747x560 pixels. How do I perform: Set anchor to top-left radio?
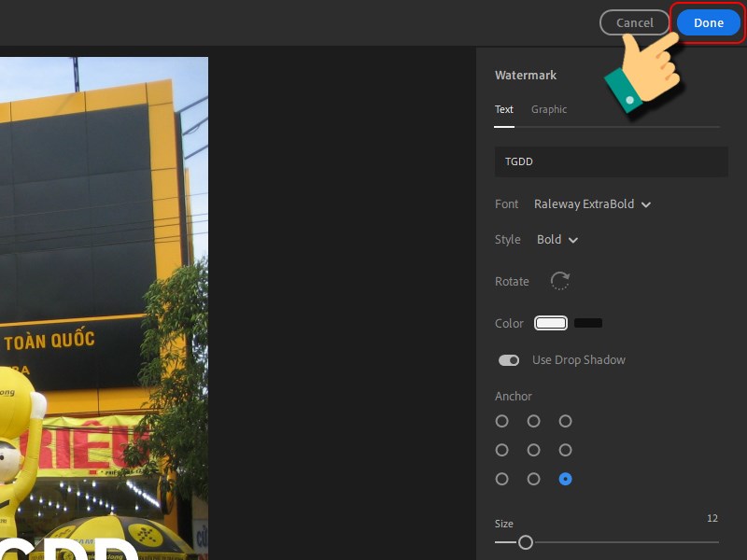tap(501, 421)
